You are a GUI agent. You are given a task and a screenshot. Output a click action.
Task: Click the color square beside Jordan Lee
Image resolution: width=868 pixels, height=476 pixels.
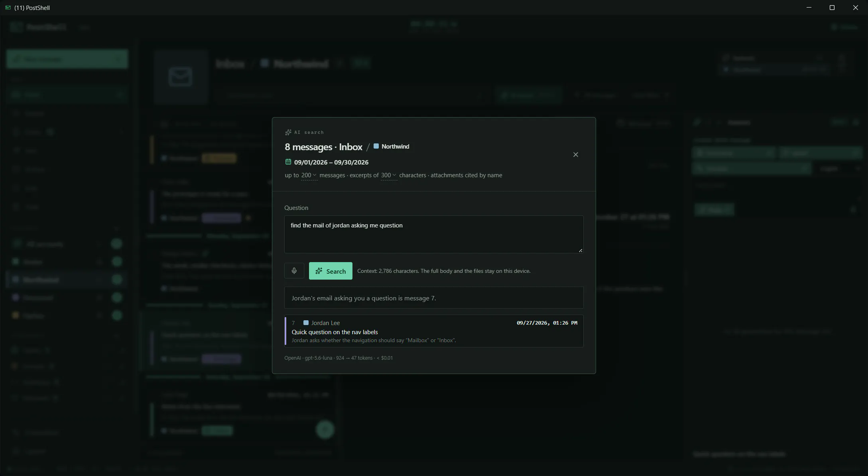[306, 323]
